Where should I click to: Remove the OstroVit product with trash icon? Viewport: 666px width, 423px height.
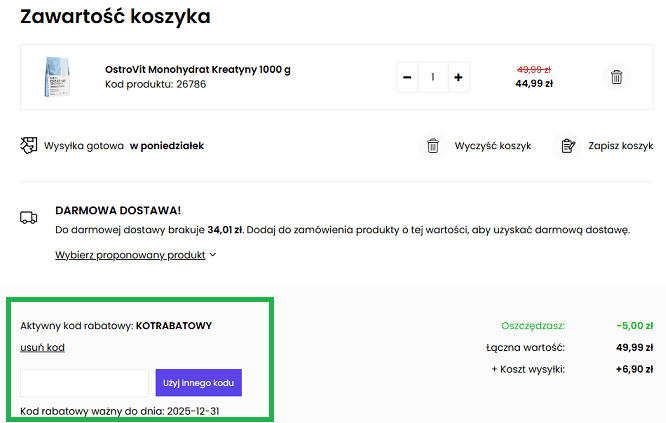tap(617, 77)
